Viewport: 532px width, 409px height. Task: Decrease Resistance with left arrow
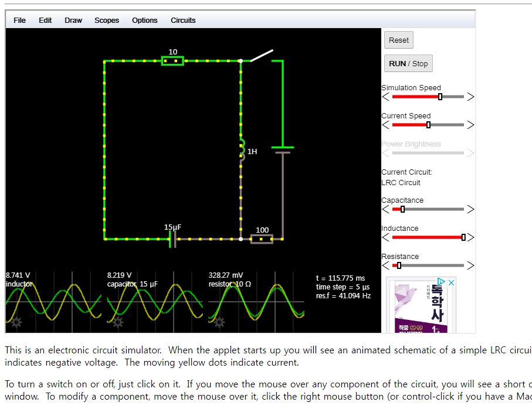click(386, 265)
